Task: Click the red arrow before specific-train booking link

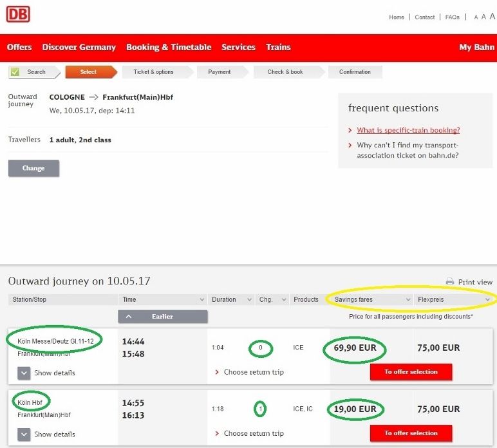Action: [350, 130]
